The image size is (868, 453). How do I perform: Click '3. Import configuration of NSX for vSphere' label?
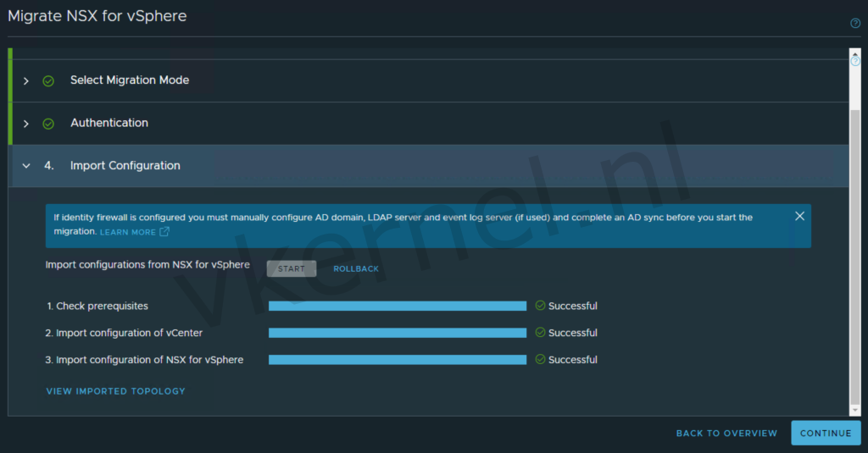coord(144,360)
